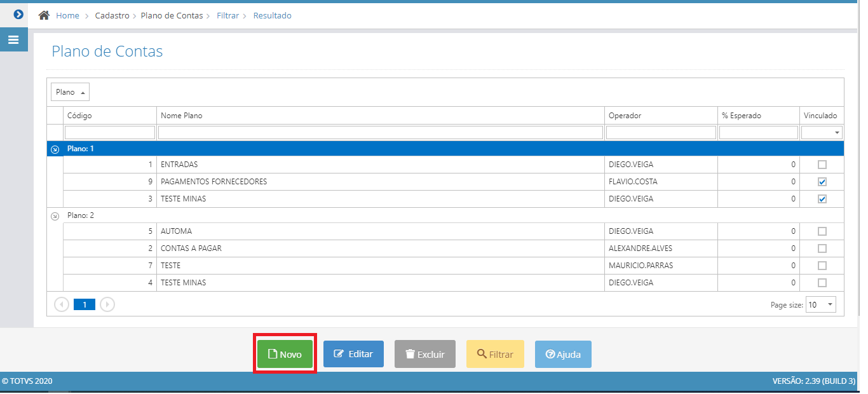Click the % Esperado filter input
Image resolution: width=868 pixels, height=394 pixels.
point(759,132)
